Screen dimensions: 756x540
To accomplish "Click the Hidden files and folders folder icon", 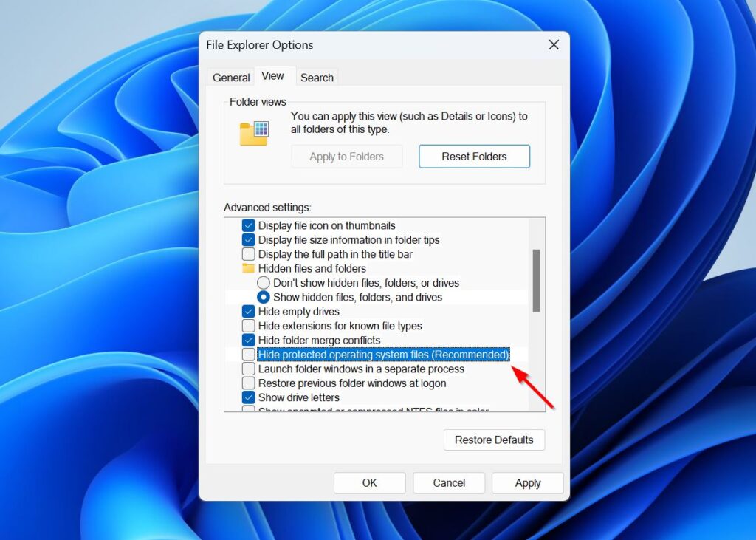I will (249, 268).
